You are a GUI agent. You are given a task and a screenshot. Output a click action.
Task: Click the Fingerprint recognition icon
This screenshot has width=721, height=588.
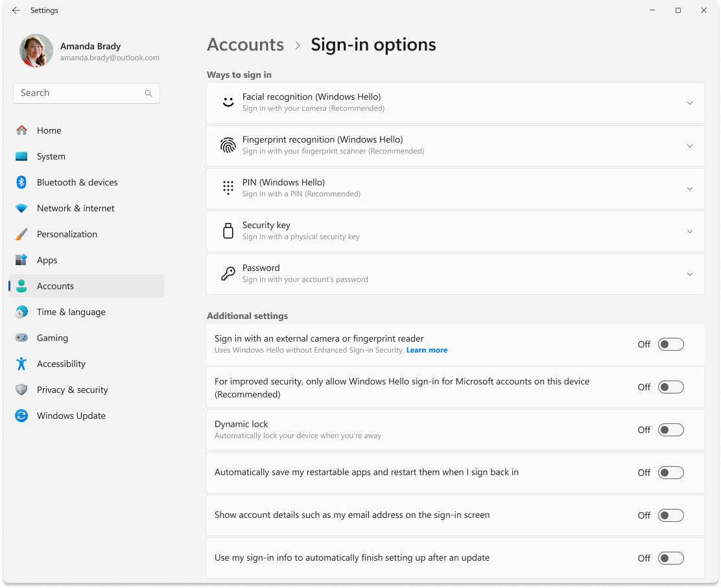click(x=228, y=145)
